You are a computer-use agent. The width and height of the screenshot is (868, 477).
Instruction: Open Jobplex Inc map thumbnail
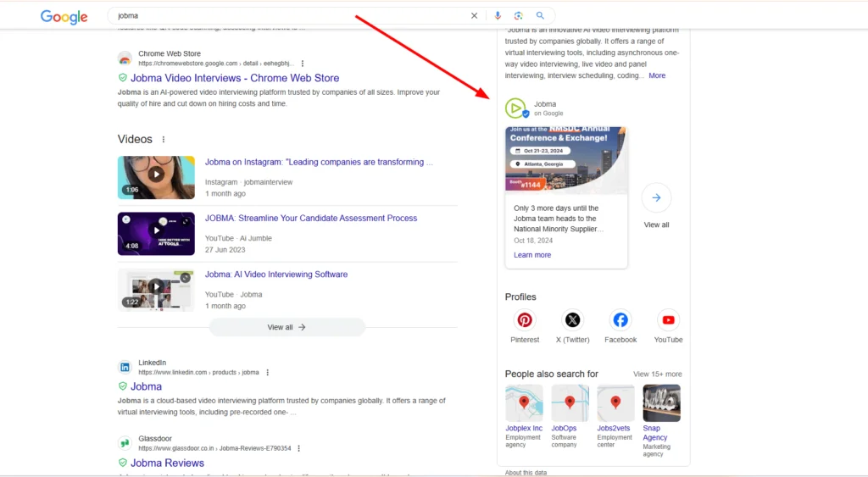click(524, 402)
